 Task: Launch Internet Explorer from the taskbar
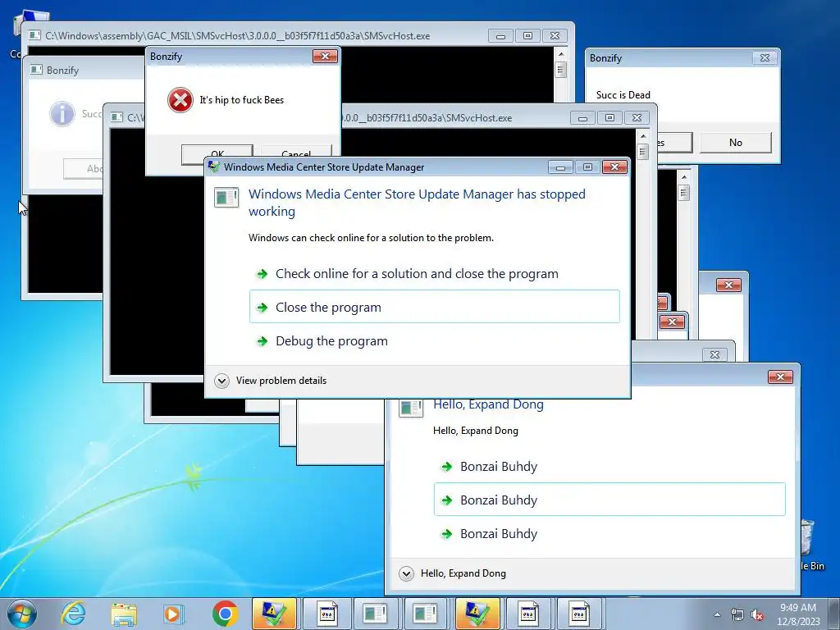(x=73, y=614)
